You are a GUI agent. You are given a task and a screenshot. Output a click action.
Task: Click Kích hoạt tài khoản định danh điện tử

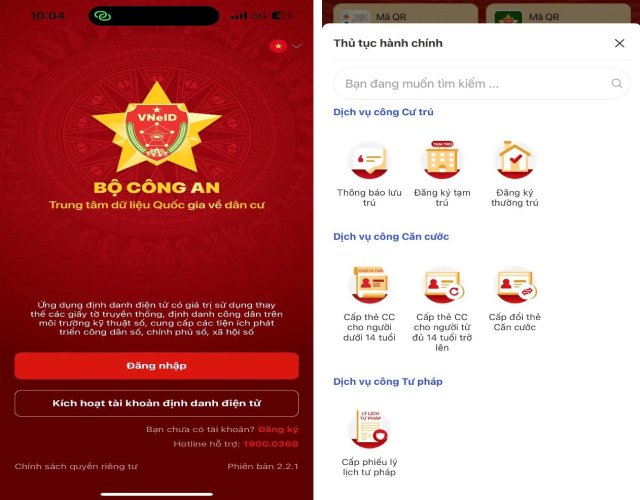pyautogui.click(x=157, y=403)
